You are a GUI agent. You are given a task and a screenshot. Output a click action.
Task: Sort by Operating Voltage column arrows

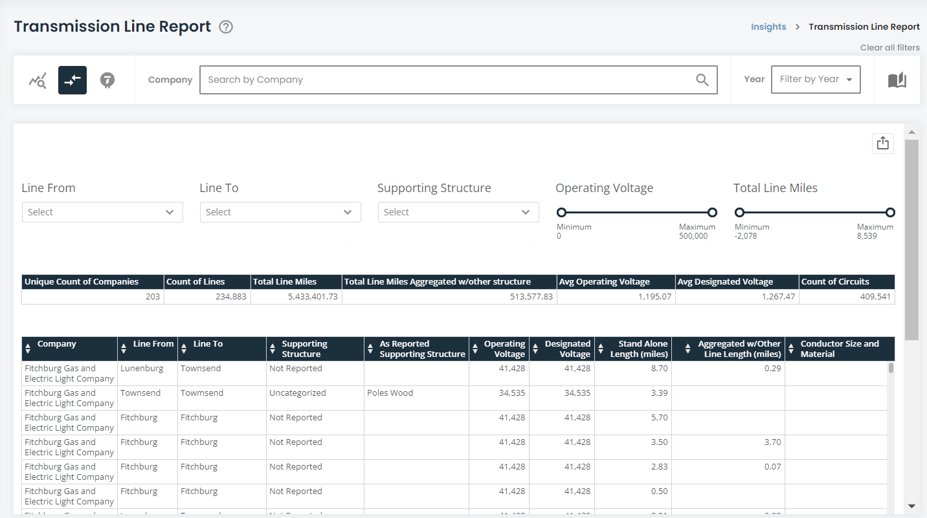click(x=475, y=349)
